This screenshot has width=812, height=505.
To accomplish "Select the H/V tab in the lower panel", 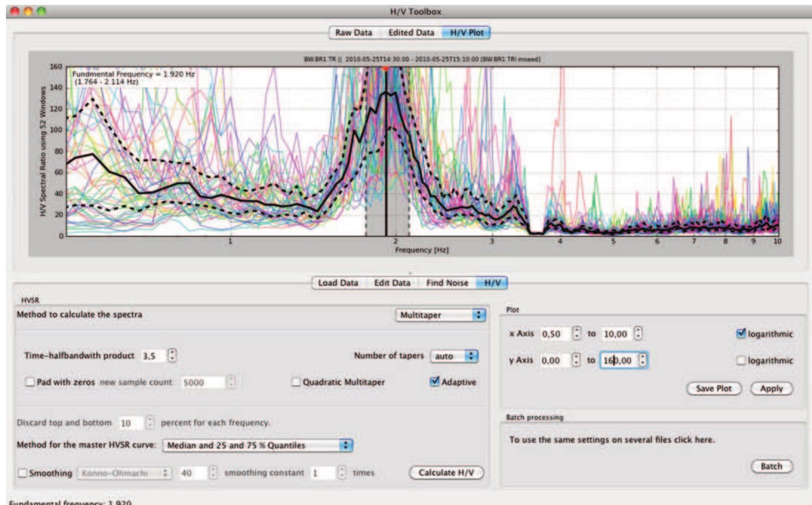I will pos(492,283).
